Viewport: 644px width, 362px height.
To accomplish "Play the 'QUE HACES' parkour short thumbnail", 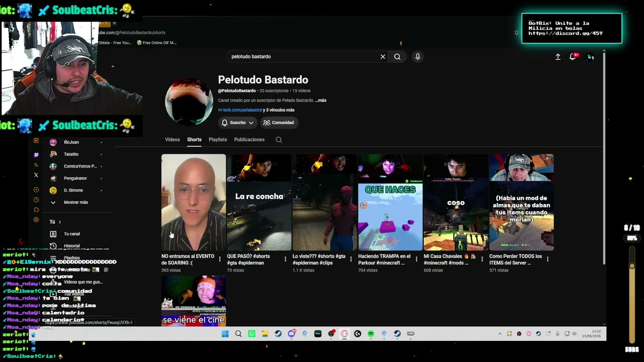I will [x=390, y=202].
